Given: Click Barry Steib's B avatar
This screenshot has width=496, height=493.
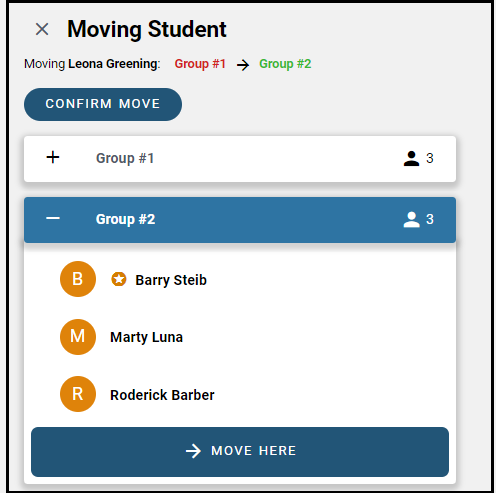Looking at the screenshot, I should [78, 279].
